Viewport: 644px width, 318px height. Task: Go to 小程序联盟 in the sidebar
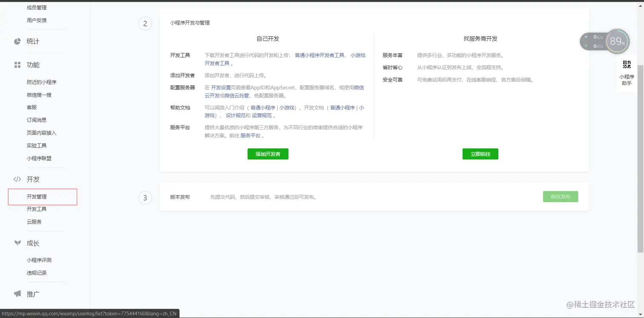coord(39,159)
